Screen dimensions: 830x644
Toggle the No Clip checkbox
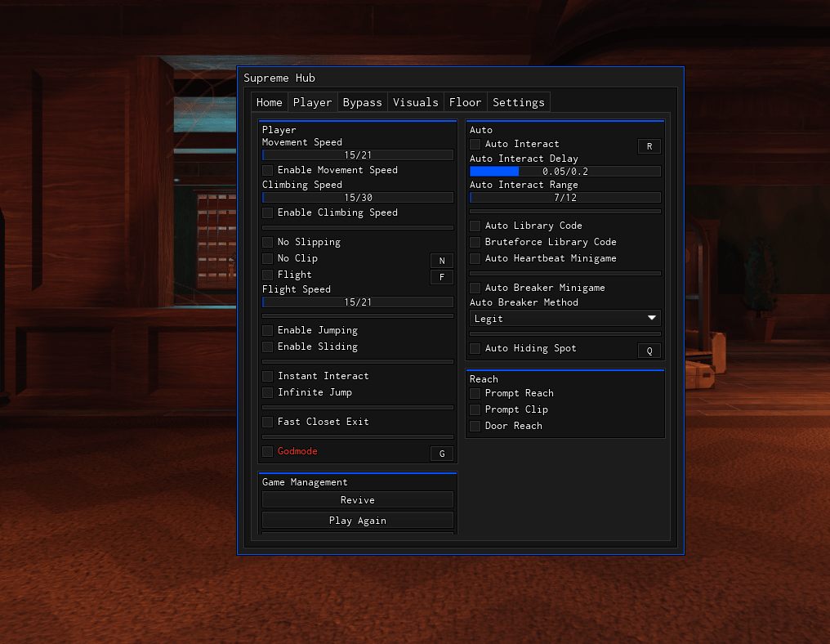click(268, 258)
